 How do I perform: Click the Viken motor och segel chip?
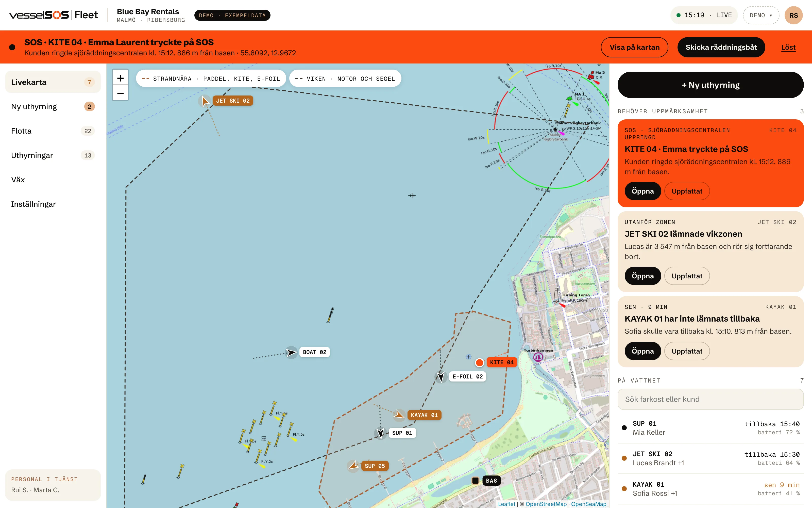(345, 79)
